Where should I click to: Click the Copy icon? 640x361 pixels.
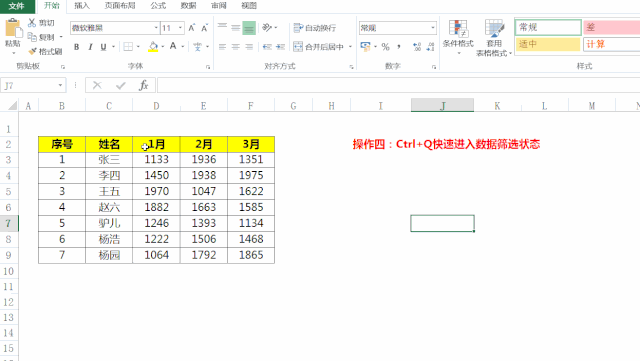tap(32, 37)
